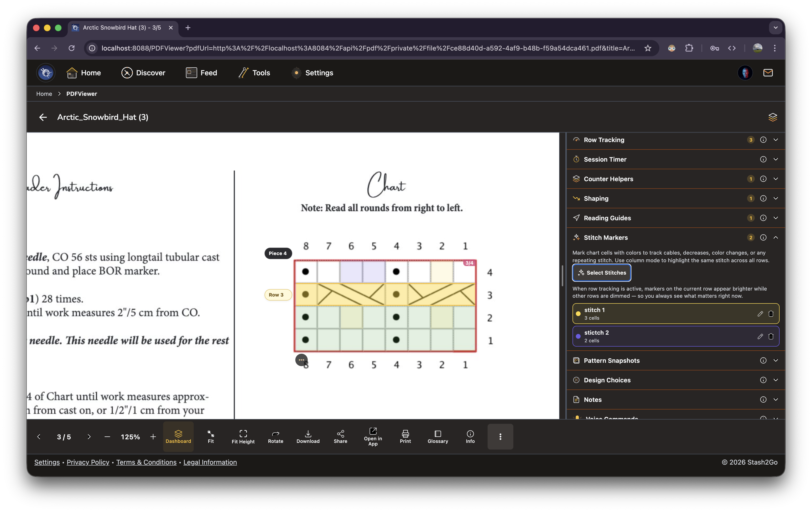Open the Home nav item
The height and width of the screenshot is (512, 812).
84,73
